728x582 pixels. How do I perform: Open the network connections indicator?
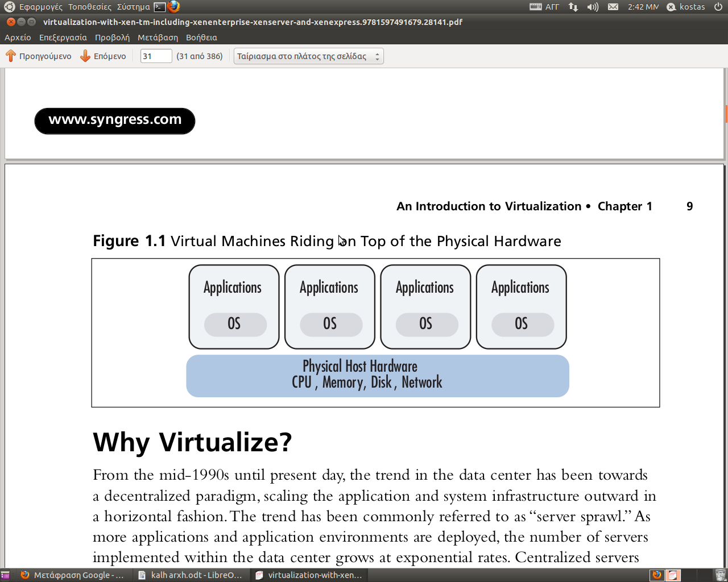pyautogui.click(x=573, y=7)
